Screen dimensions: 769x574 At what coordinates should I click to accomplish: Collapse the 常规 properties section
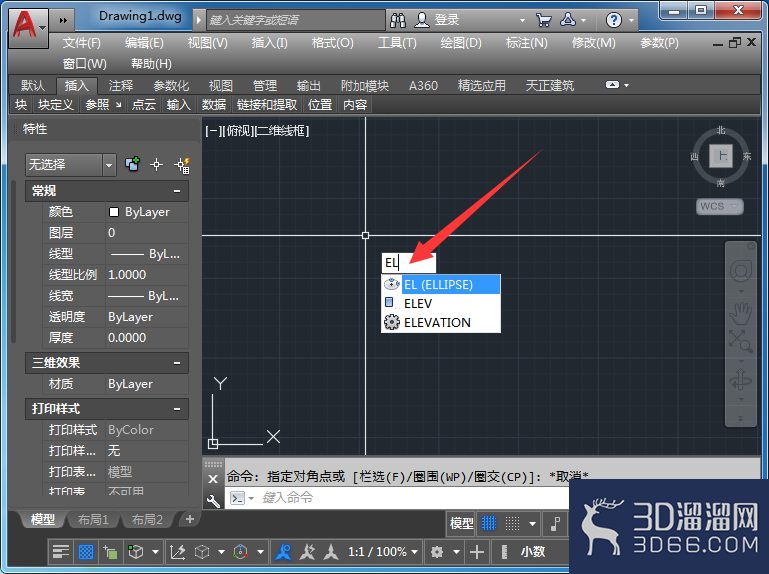(177, 191)
